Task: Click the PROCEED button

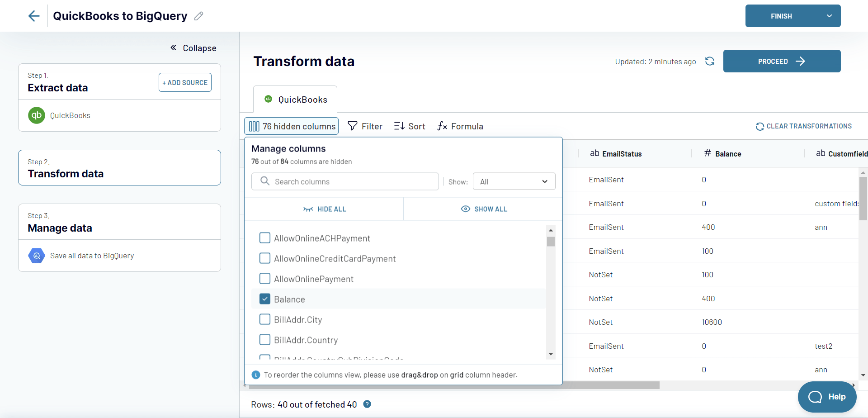Action: coord(782,61)
